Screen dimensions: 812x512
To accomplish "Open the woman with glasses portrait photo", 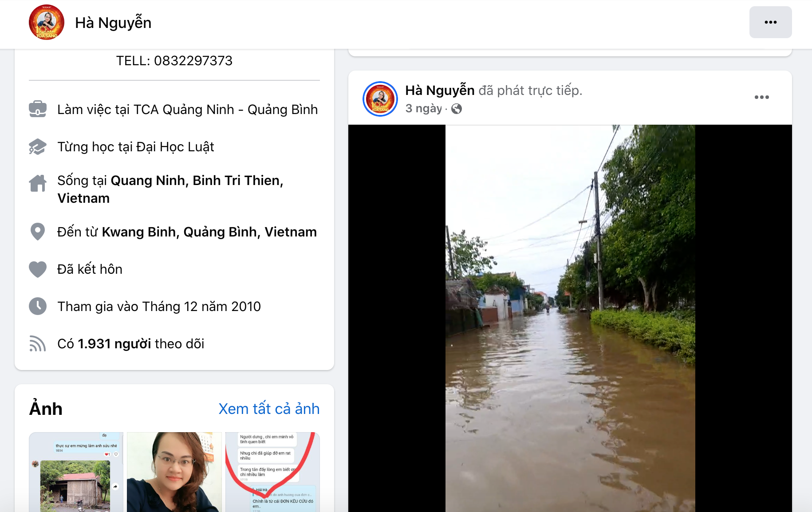I will coord(174,472).
